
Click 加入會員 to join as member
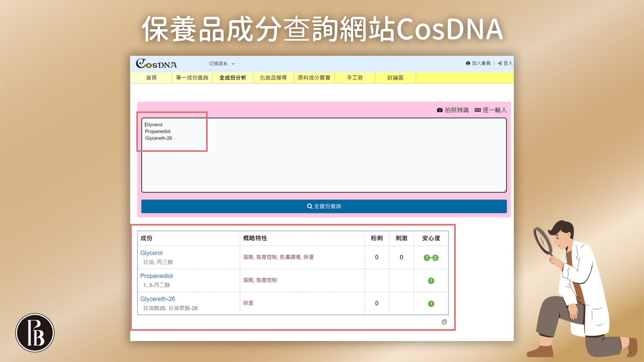478,63
